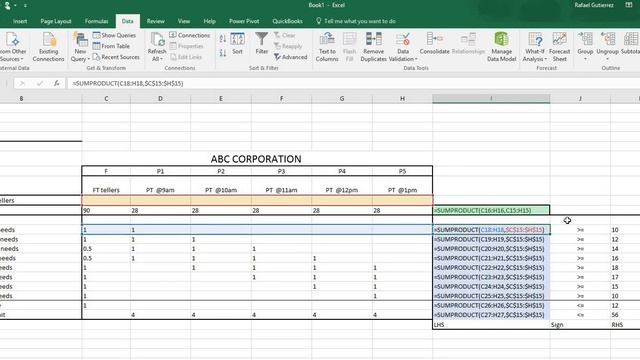Screen dimensions: 640x360
Task: Click cell containing SUMPRODUCT(C27:H27
Action: [x=491, y=315]
